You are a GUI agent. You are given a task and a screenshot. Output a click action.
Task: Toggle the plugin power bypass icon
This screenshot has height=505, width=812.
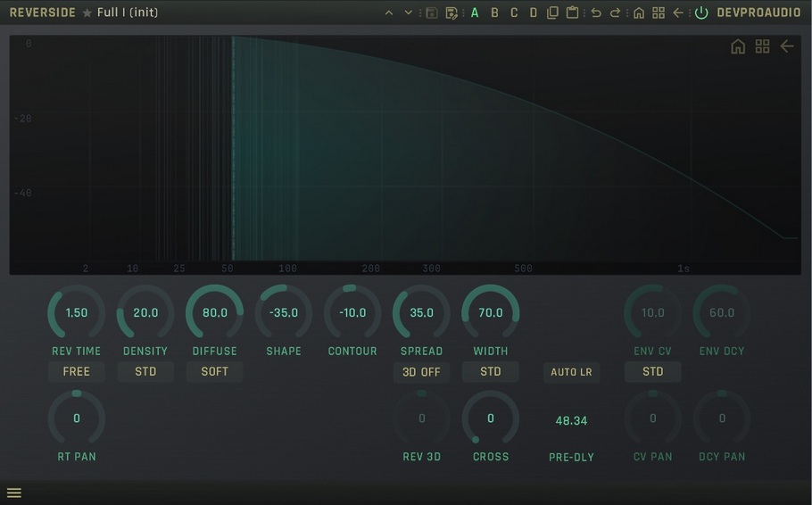click(x=701, y=12)
